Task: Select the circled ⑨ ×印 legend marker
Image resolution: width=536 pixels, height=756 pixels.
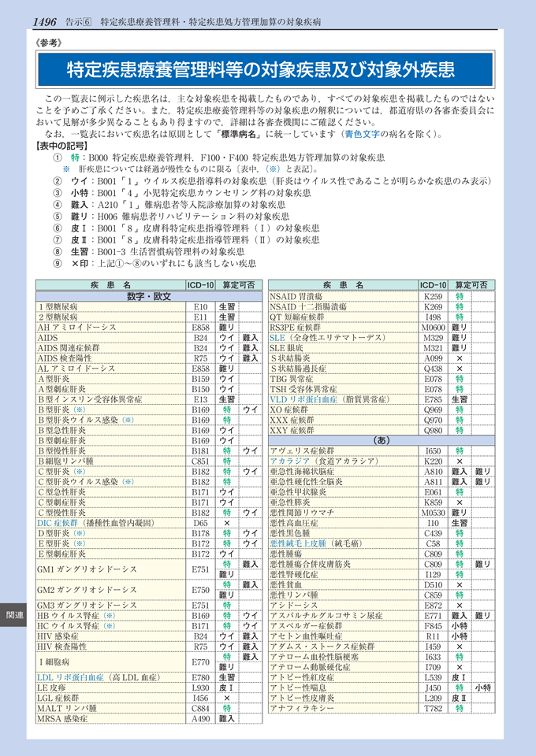Action: [55, 264]
